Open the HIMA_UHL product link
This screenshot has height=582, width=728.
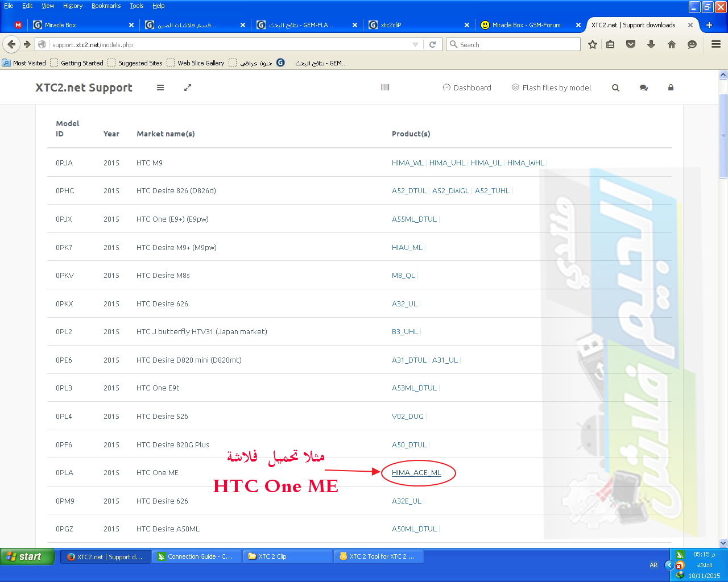click(x=447, y=163)
